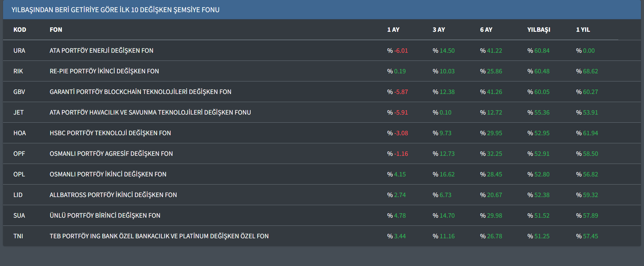
Task: Open RE-PIE PORTFÖY İKİNCİ DEĞİŞKEN FON
Action: point(104,71)
